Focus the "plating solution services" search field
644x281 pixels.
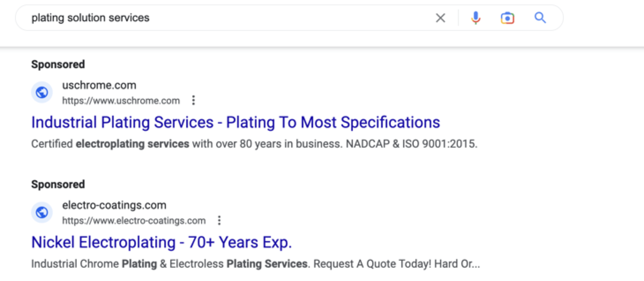click(x=221, y=18)
